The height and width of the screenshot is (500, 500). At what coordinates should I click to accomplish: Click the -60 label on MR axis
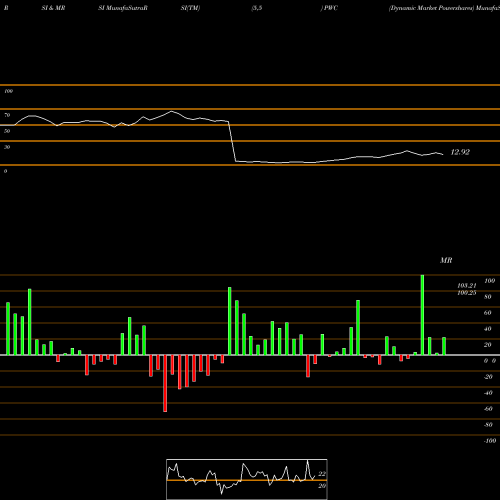coord(488,409)
